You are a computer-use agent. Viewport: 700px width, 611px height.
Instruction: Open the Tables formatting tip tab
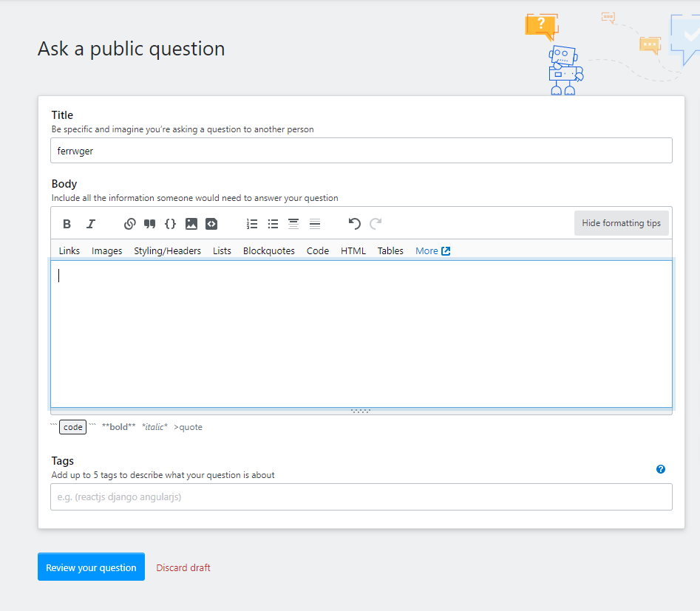click(x=390, y=250)
